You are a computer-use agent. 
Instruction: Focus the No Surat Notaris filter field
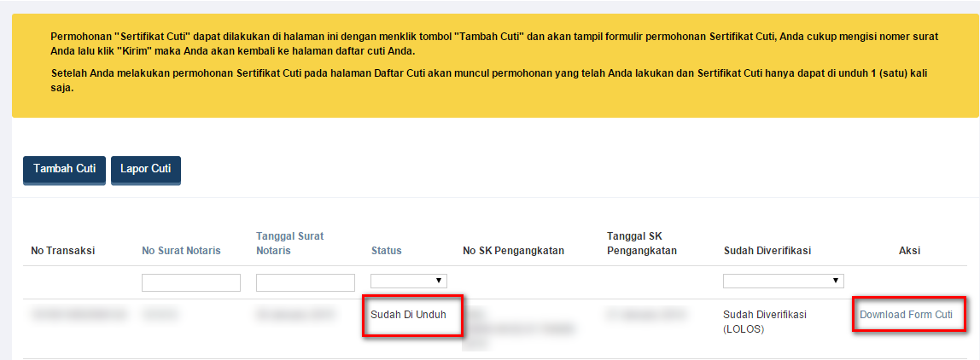coord(191,282)
